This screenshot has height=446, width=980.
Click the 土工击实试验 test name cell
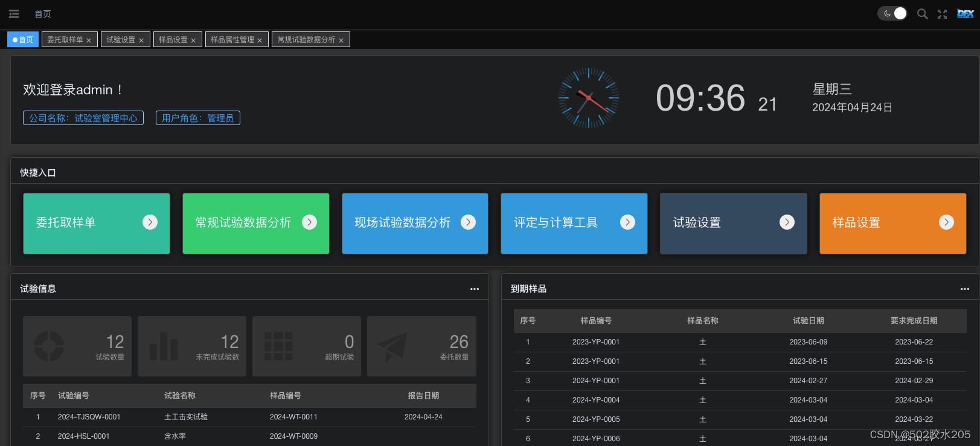[x=186, y=417]
